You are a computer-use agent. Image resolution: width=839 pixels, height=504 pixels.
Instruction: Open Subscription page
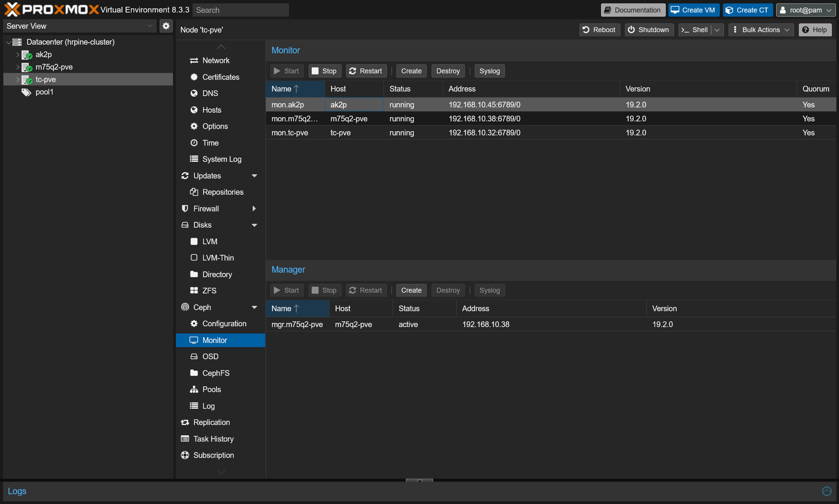pyautogui.click(x=221, y=455)
